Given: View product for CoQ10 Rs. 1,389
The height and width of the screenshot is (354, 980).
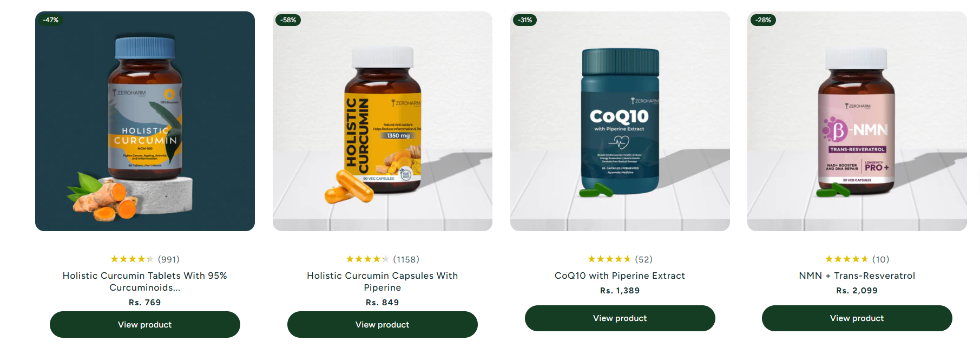Looking at the screenshot, I should coord(620,318).
